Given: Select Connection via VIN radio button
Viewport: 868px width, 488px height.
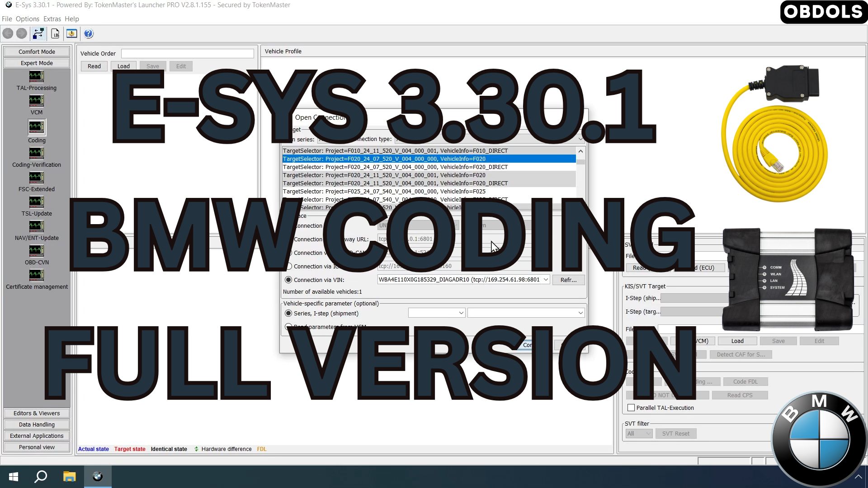Looking at the screenshot, I should click(288, 280).
